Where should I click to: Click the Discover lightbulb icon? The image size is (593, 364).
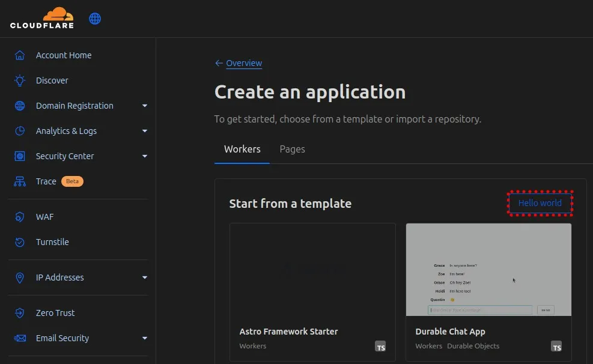pyautogui.click(x=20, y=80)
